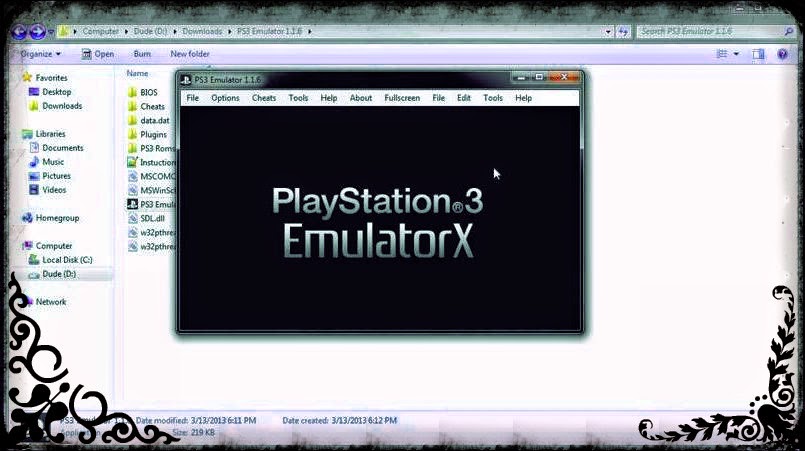The width and height of the screenshot is (805, 451).
Task: Select Computer in the navigation pane
Action: (53, 246)
